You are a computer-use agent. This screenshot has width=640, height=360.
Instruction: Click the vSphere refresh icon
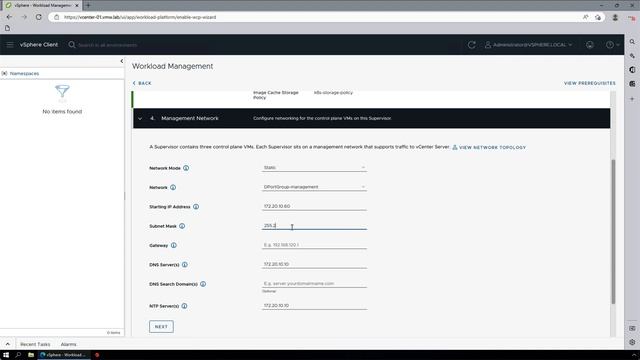[x=471, y=45]
